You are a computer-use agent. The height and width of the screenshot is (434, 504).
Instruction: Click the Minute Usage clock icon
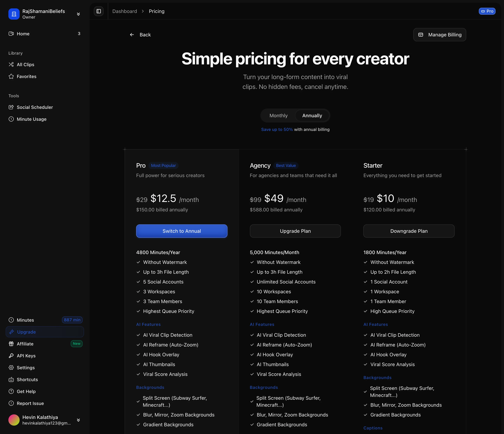11,119
